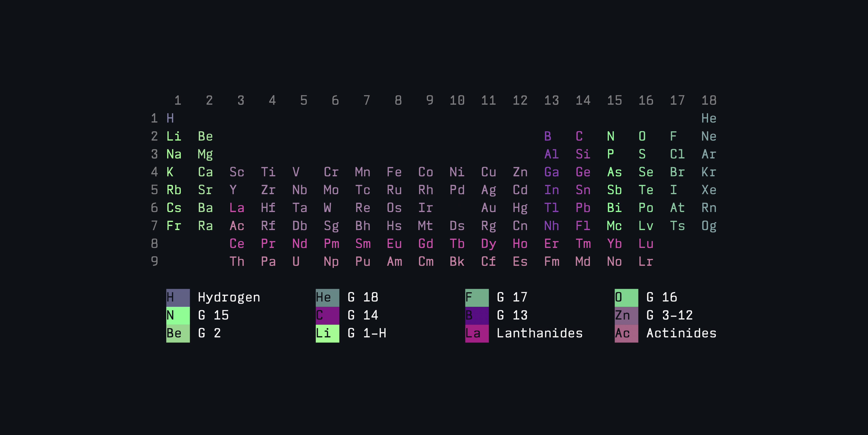Click element Og in row 7
This screenshot has height=435, width=868.
tap(709, 226)
